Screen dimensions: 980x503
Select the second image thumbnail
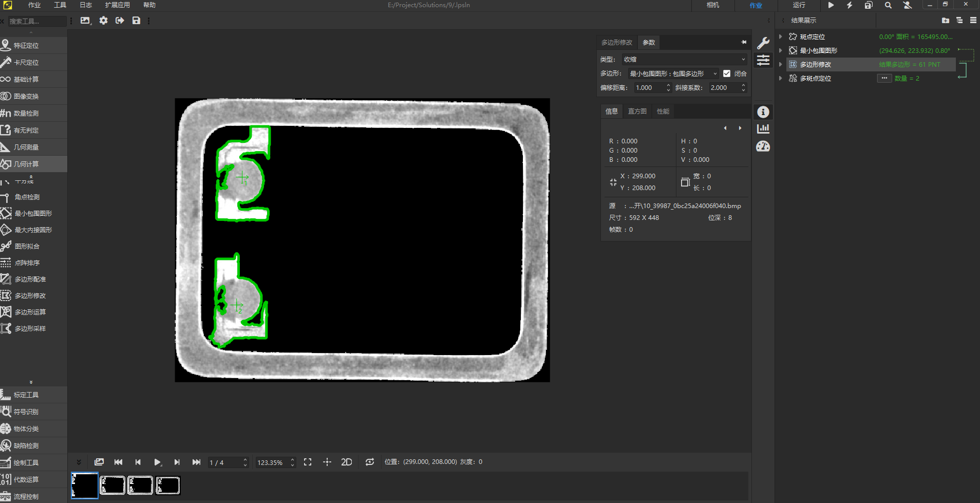112,485
